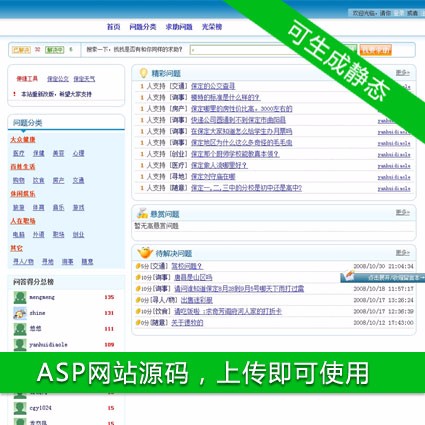The width and height of the screenshot is (425, 425).
Task: Click the timestamp 2008/10/12 17:43:00
Action: [x=383, y=323]
